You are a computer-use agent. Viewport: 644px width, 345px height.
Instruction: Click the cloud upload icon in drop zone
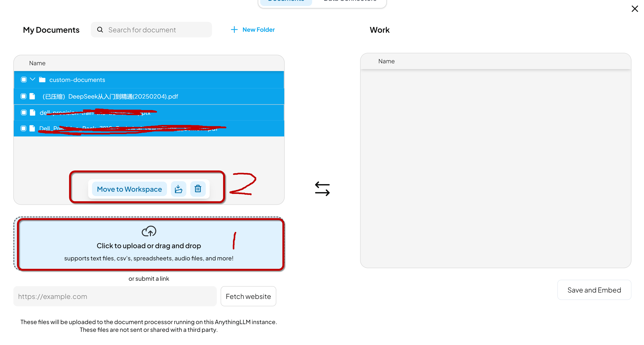point(149,231)
